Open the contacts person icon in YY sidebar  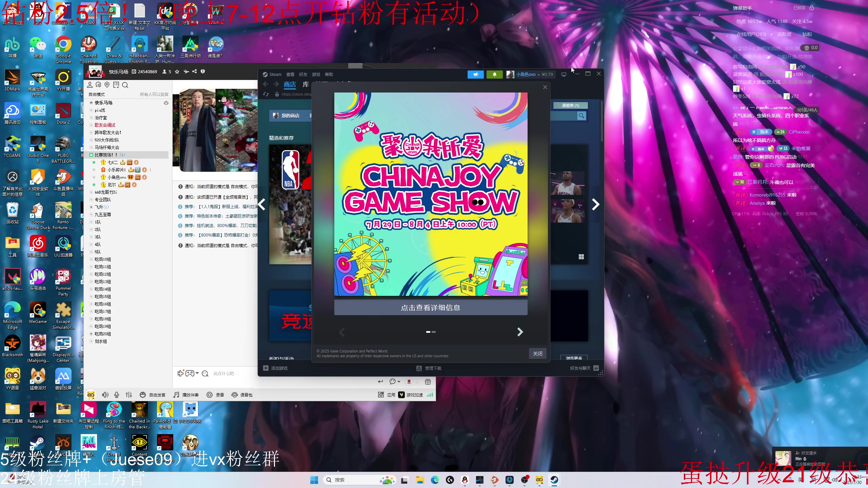coord(90,85)
